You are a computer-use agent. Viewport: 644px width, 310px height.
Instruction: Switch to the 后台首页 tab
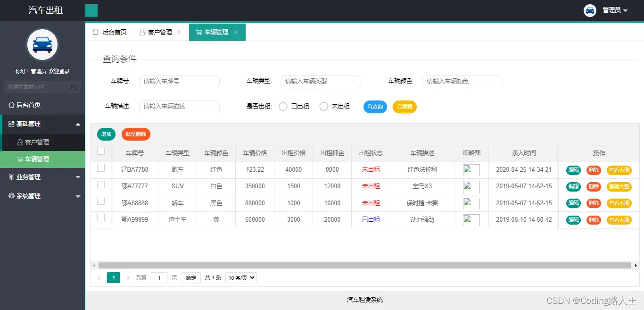pyautogui.click(x=109, y=32)
